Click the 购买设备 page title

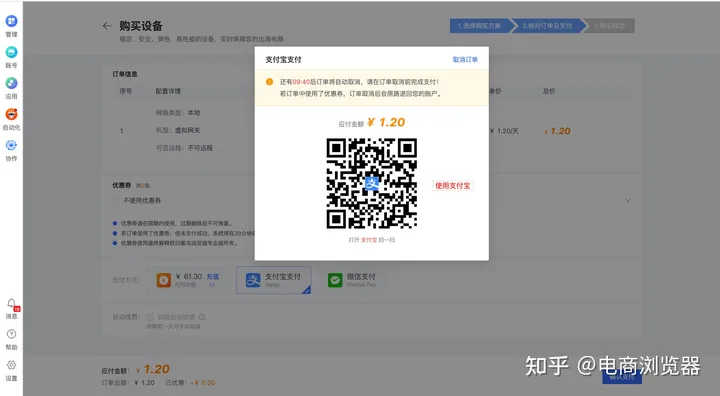(141, 26)
